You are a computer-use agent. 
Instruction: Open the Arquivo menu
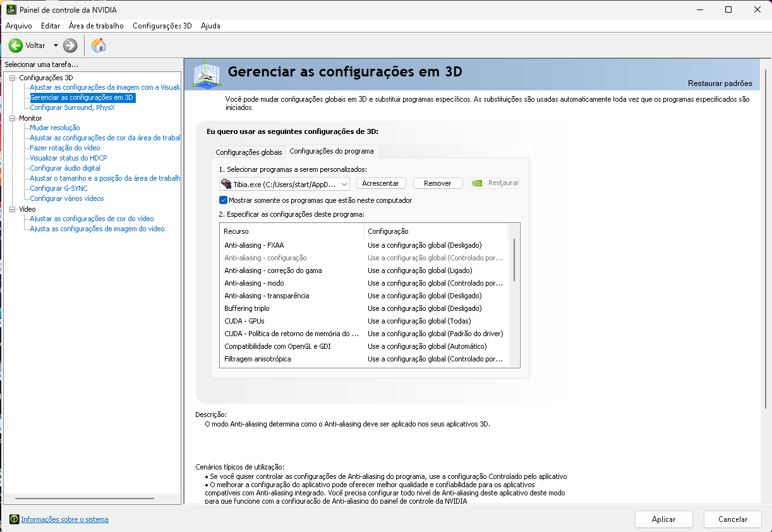tap(19, 26)
